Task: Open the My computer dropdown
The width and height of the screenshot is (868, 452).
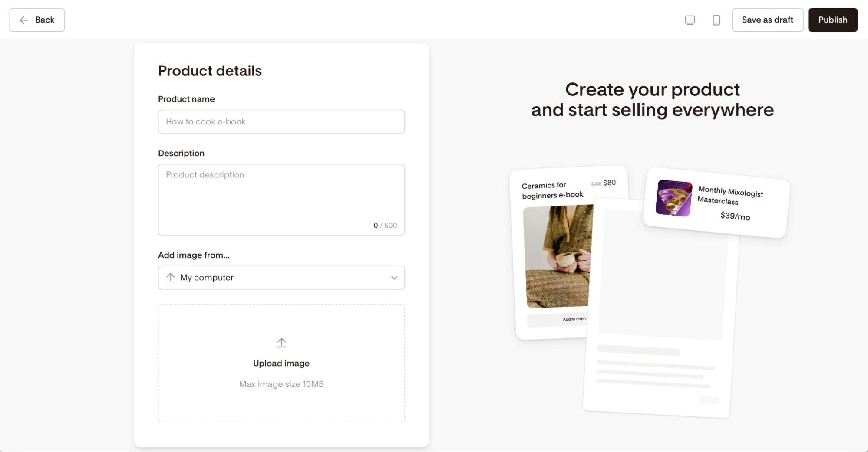Action: click(281, 278)
